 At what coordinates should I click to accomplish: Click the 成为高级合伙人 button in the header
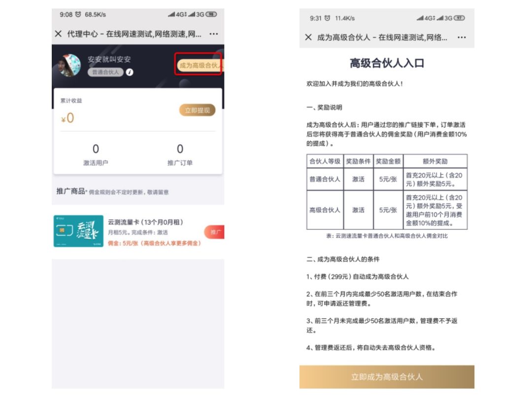tap(199, 65)
